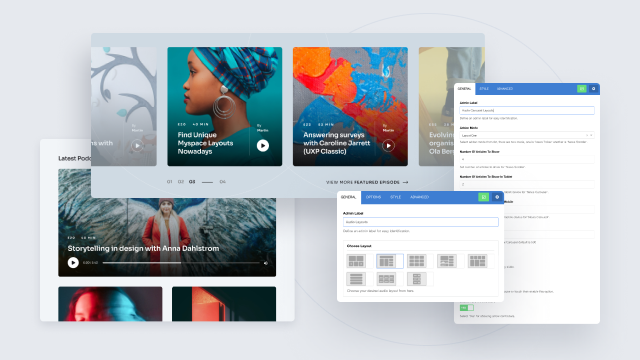Click the "Number Of Articles To Show In Tablet" field

pyautogui.click(x=527, y=184)
